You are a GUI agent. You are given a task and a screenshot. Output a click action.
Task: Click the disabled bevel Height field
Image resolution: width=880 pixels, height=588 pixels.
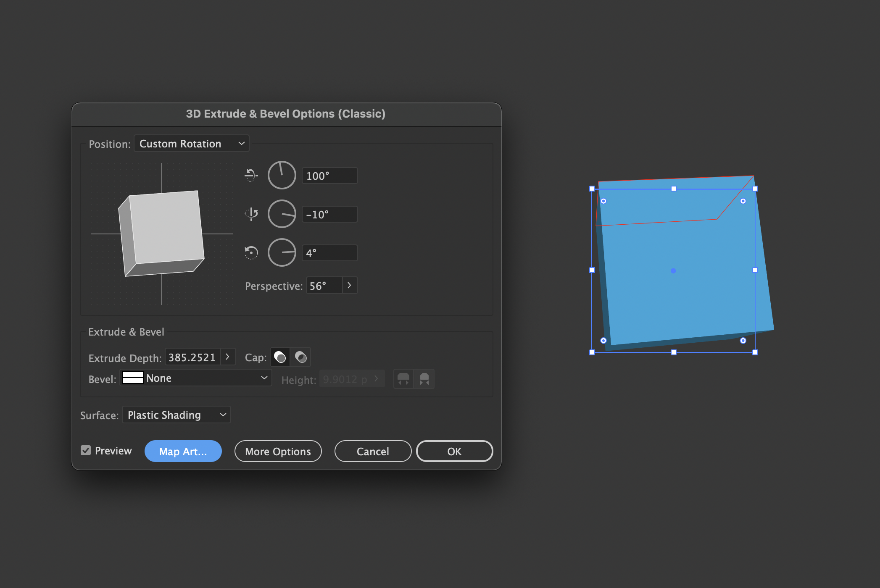pyautogui.click(x=345, y=379)
